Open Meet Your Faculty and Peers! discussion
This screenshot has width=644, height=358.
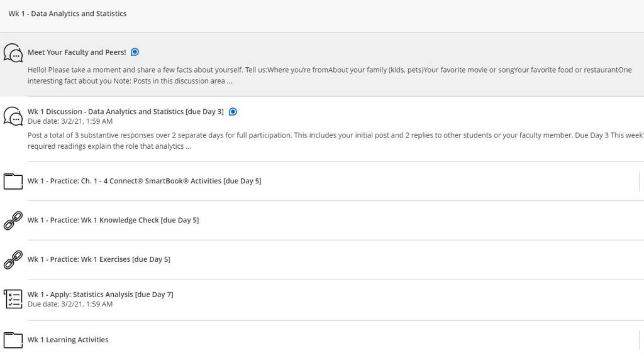pyautogui.click(x=77, y=52)
